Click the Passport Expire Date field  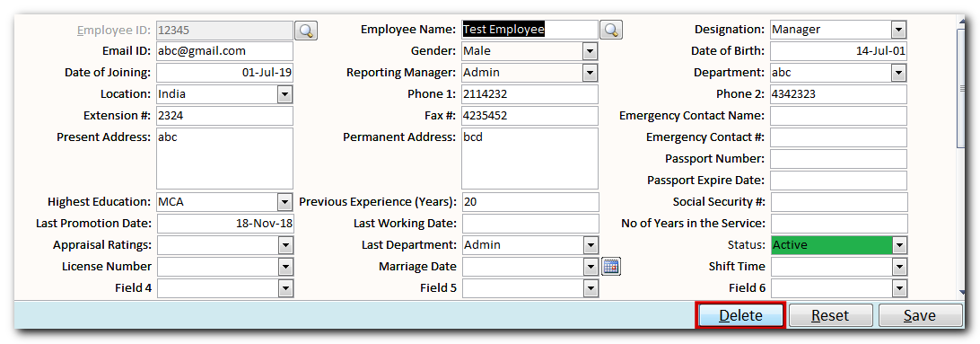click(838, 181)
